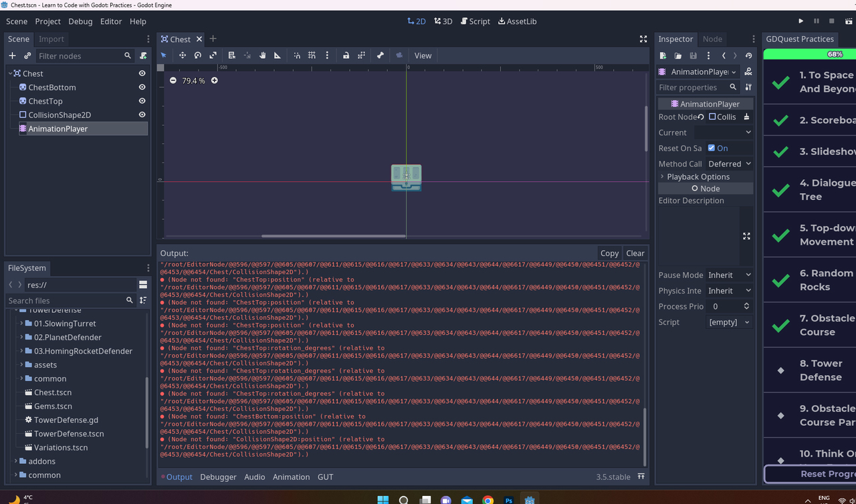Open the Pause Mode Inherit dropdown

(x=729, y=275)
